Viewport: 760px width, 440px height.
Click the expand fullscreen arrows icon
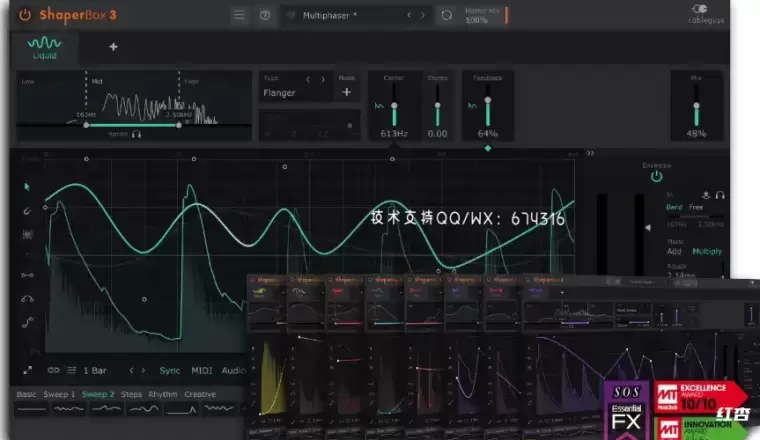[28, 370]
